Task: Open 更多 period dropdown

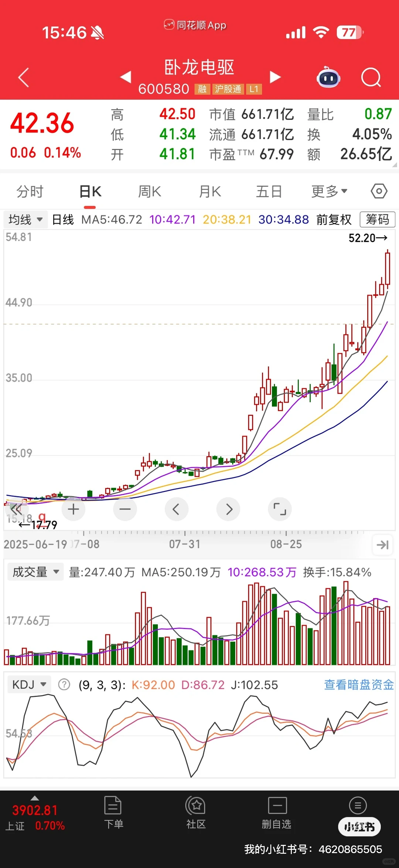Action: 329,191
